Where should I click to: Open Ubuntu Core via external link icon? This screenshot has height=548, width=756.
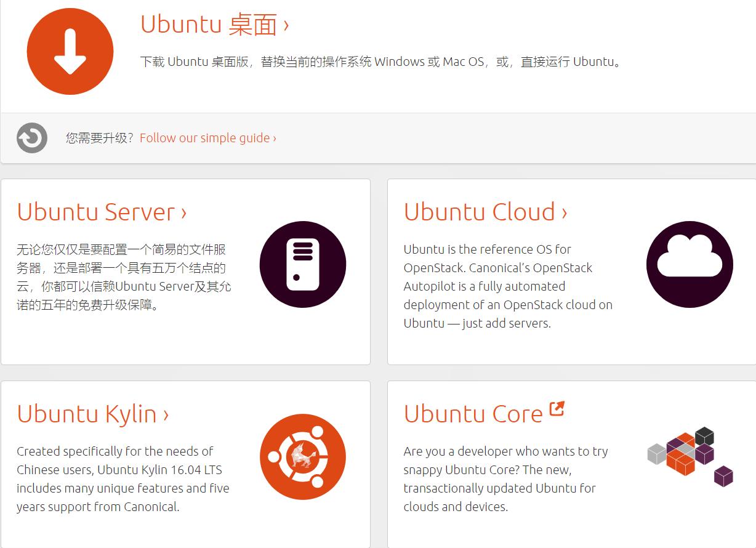[557, 407]
